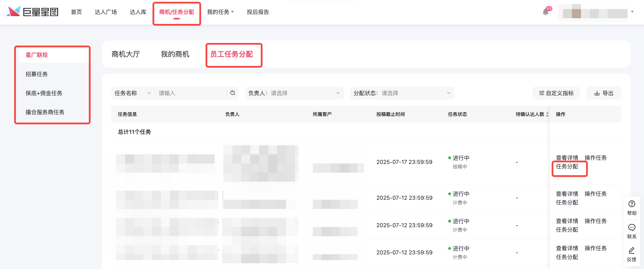Open the 反馈 feedback pencil icon

pyautogui.click(x=631, y=250)
